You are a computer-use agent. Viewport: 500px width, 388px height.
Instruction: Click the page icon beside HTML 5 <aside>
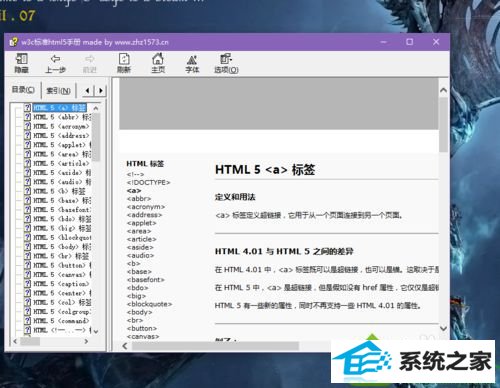tap(28, 173)
